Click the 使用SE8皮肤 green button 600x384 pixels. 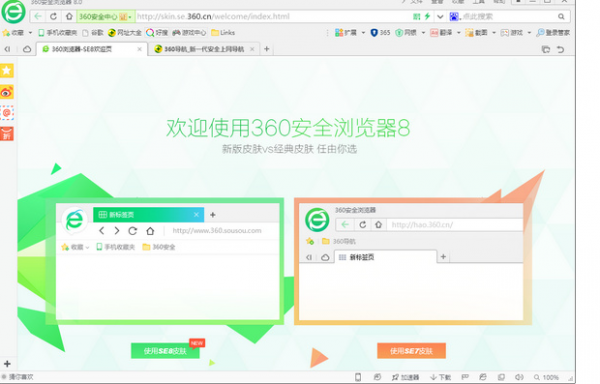point(165,351)
